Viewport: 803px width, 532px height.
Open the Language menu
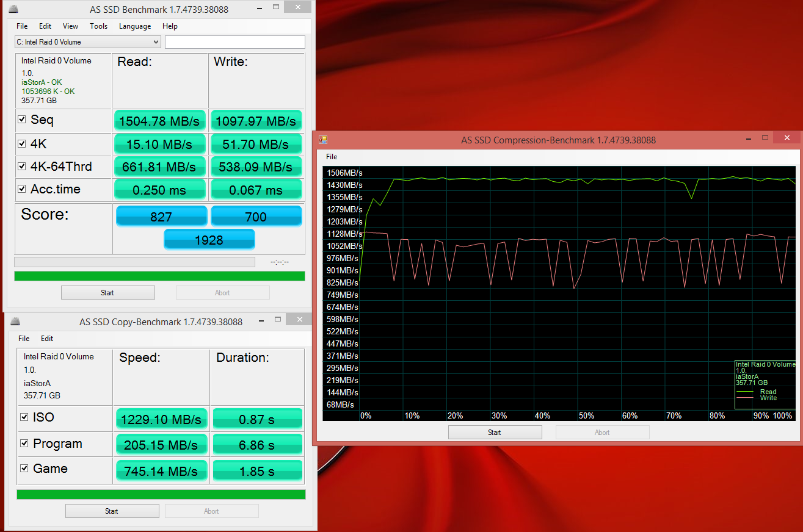[x=135, y=26]
